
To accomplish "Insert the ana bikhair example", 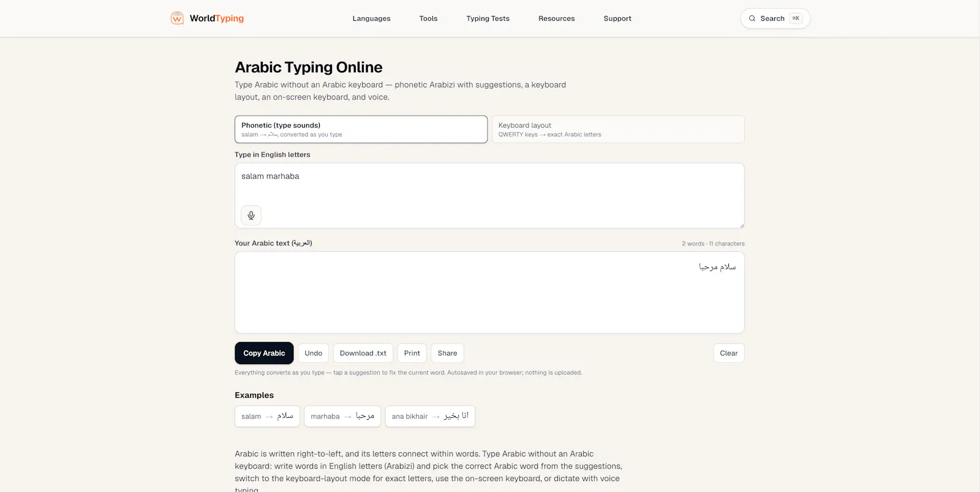I will 430,416.
